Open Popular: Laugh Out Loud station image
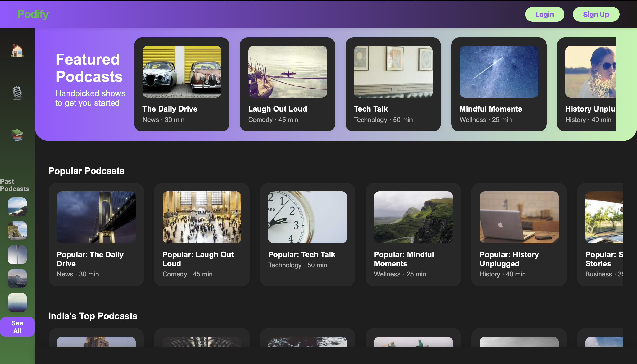 click(202, 217)
